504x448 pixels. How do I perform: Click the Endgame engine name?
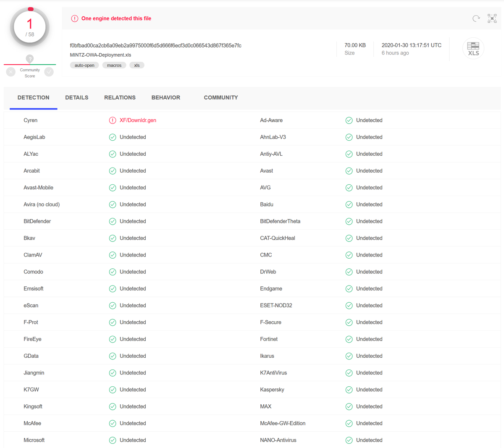271,288
